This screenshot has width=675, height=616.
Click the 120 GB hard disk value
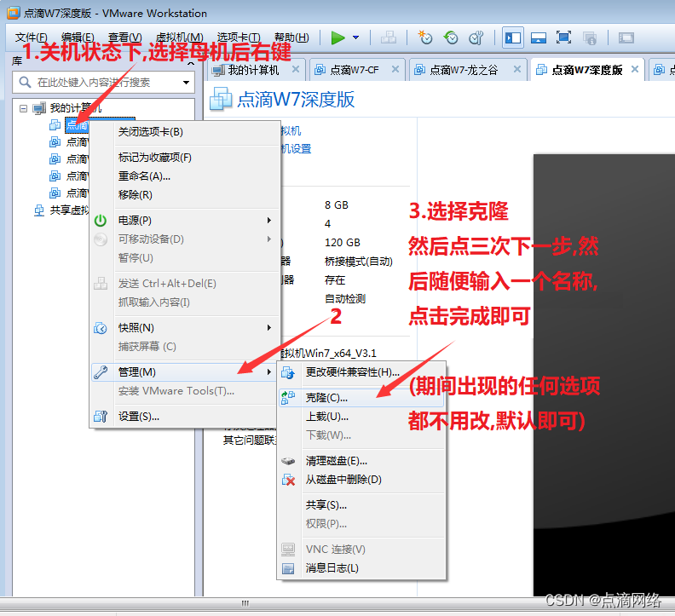point(343,243)
